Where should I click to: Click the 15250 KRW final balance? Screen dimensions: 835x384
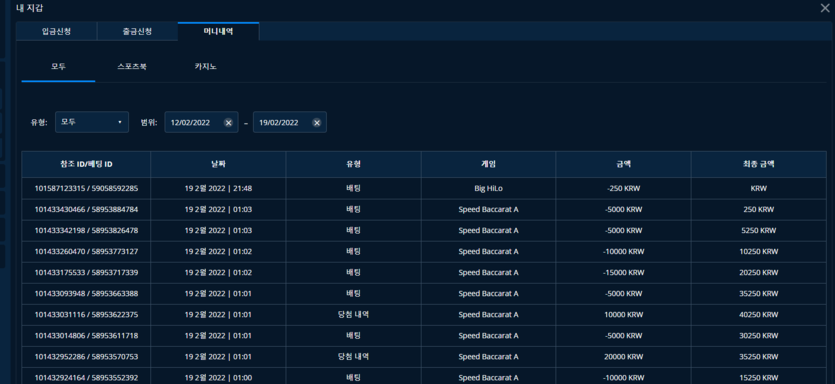tap(759, 378)
